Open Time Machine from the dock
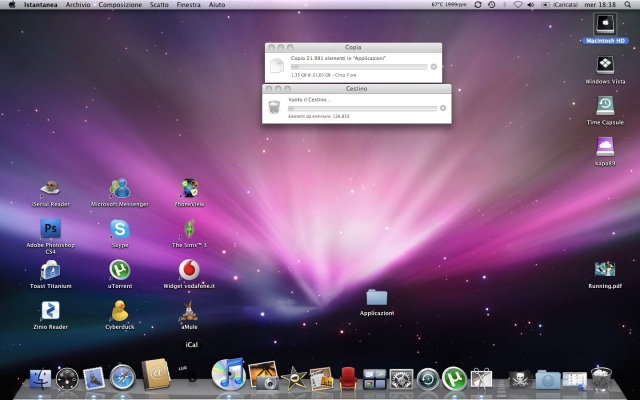This screenshot has width=640, height=400. [x=428, y=379]
